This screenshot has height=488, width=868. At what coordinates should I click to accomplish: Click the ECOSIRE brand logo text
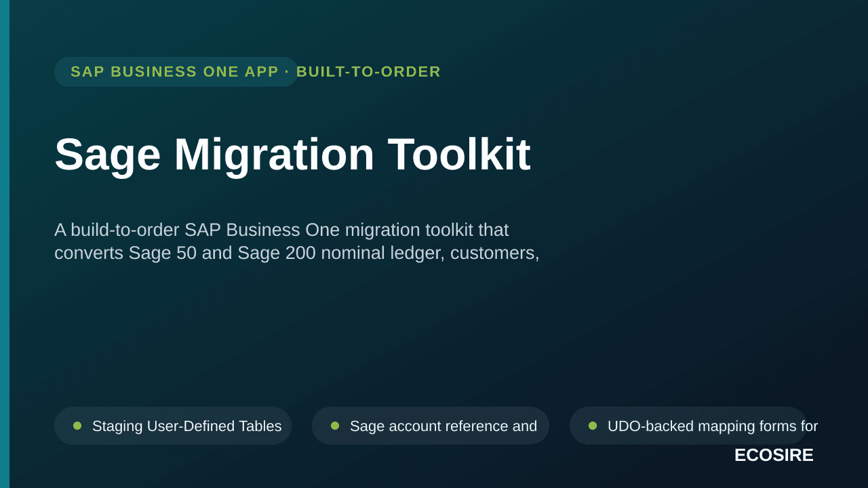774,455
